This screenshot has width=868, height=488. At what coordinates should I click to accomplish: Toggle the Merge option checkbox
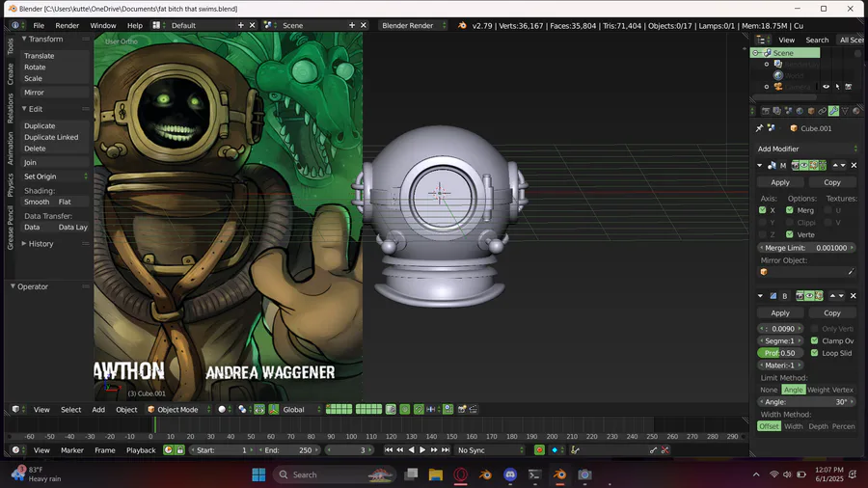789,210
